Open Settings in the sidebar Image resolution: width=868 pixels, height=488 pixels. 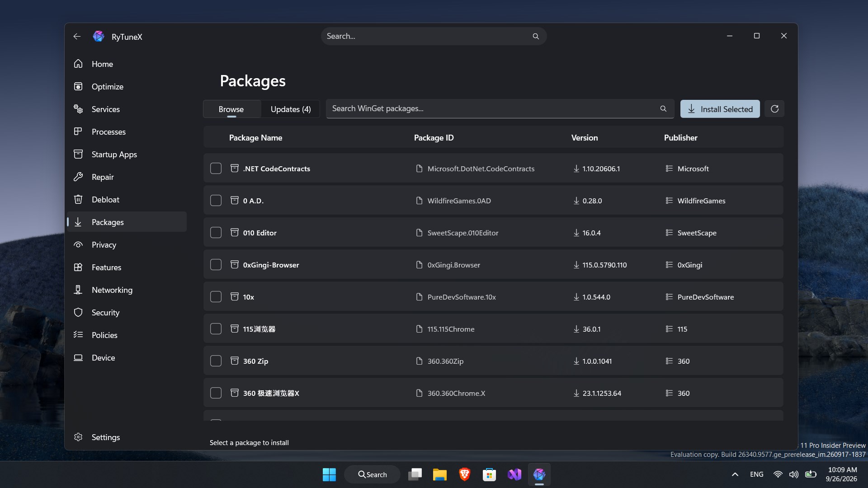pos(127,437)
